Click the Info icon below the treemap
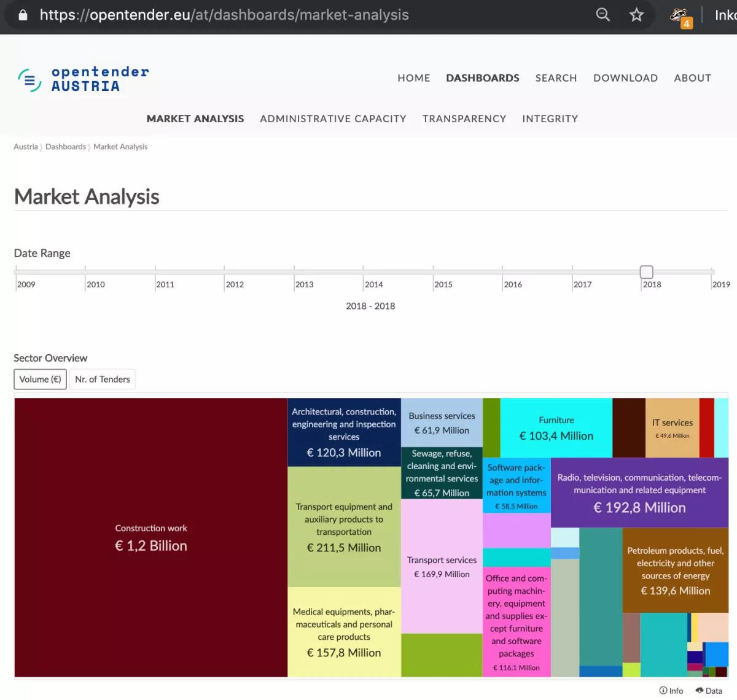 (671, 690)
